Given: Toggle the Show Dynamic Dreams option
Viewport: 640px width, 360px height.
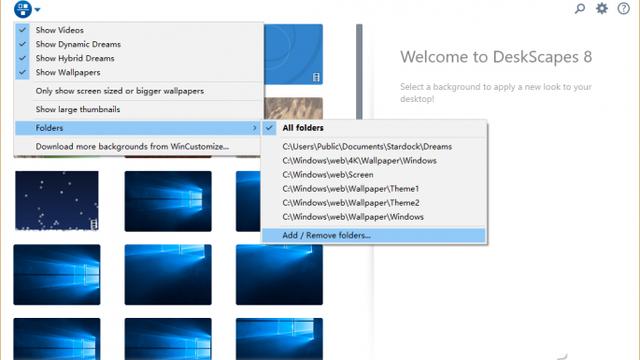Looking at the screenshot, I should (138, 44).
